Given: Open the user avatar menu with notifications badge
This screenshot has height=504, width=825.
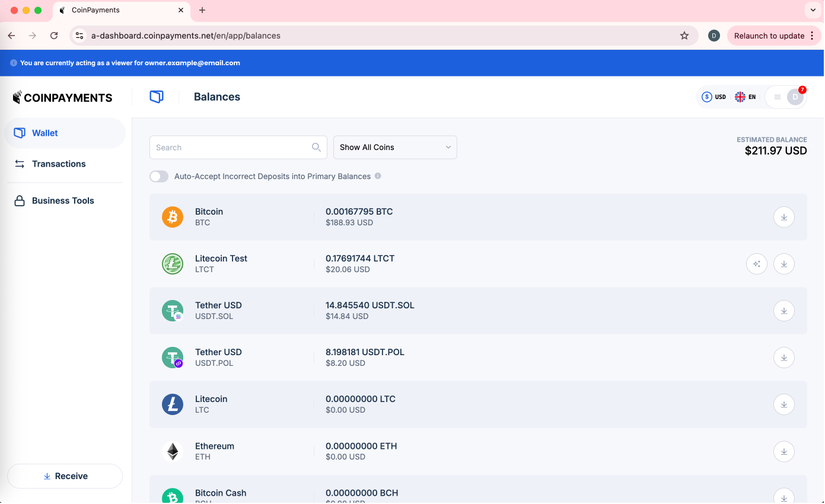Looking at the screenshot, I should coord(794,97).
